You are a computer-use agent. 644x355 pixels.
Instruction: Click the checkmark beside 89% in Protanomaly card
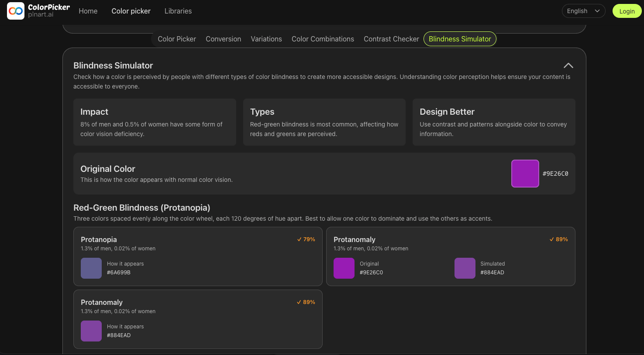pos(551,239)
